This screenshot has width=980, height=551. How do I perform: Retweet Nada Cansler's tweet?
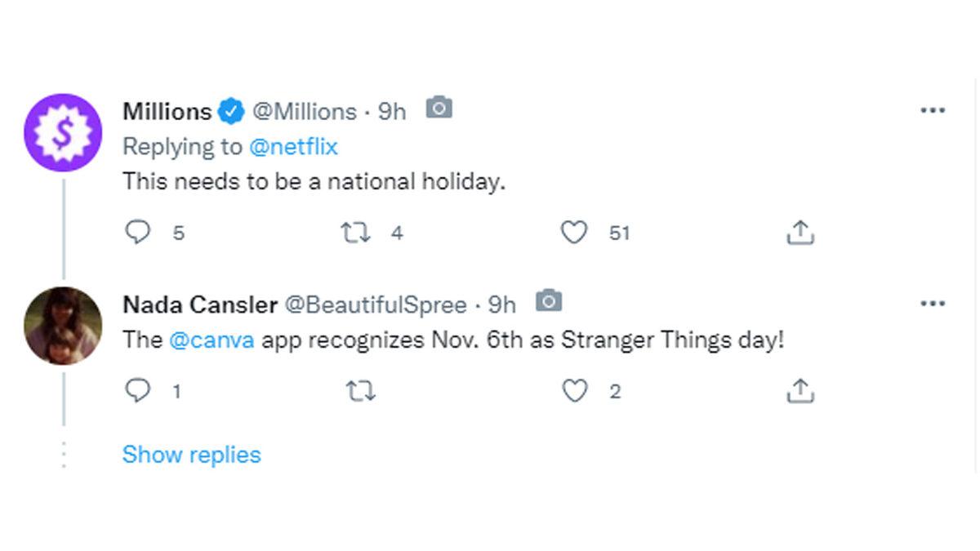[x=361, y=392]
